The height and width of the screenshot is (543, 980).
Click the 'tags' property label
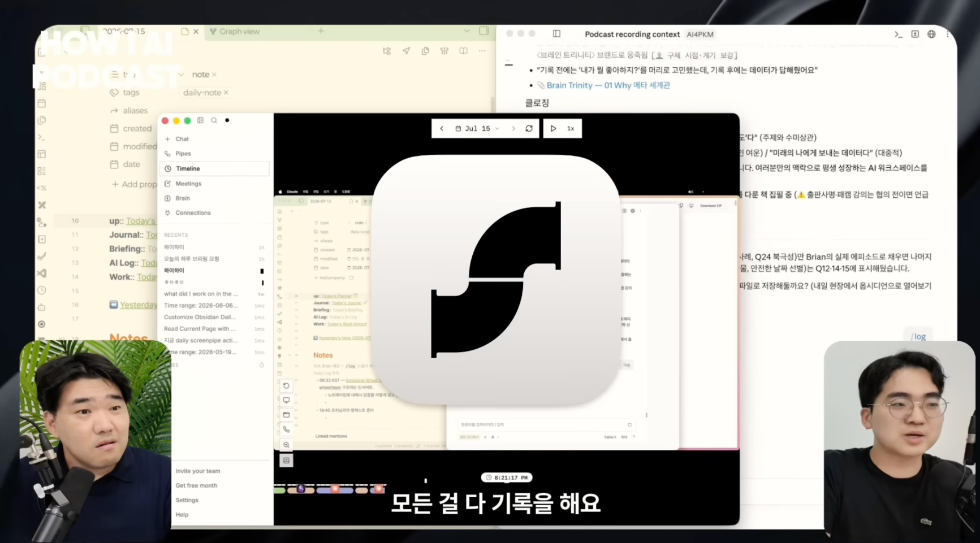pos(131,93)
